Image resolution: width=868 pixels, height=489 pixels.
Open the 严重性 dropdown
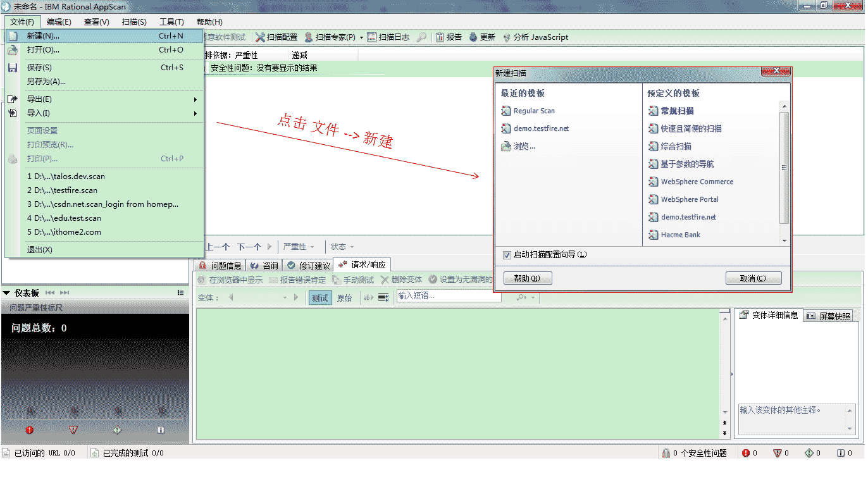pyautogui.click(x=299, y=247)
